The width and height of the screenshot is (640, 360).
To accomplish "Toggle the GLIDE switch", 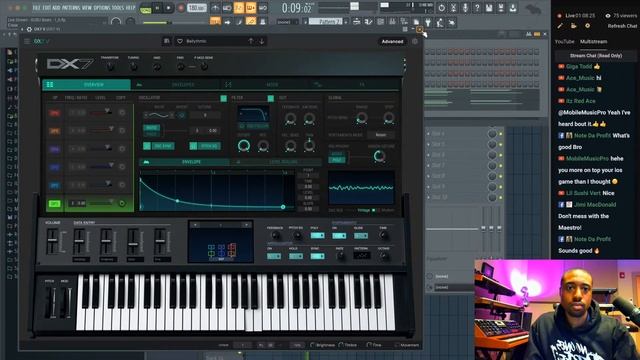I will 360,236.
